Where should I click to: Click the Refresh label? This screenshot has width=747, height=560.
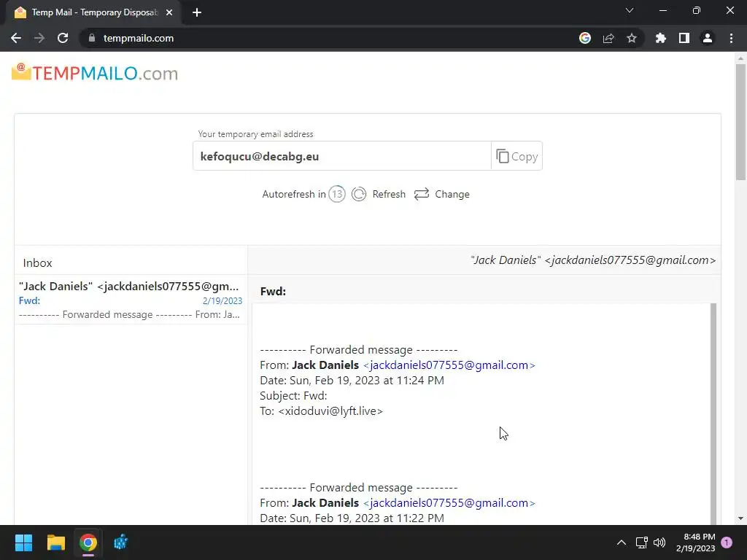(389, 194)
